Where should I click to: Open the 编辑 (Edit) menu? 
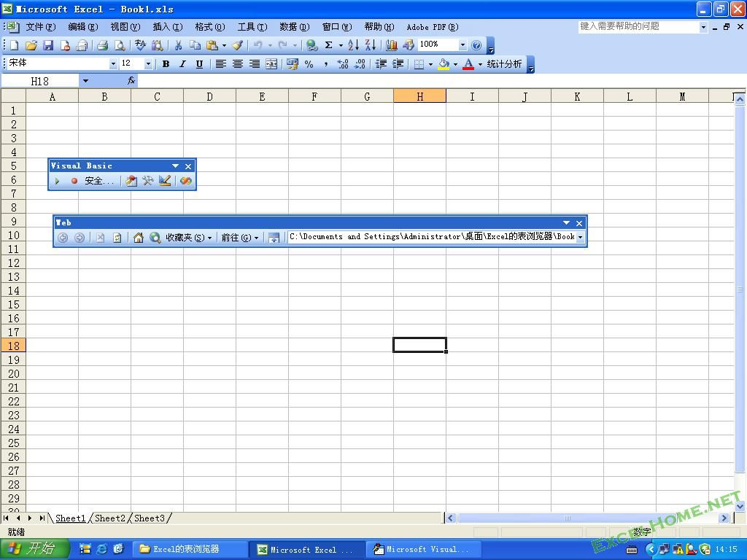click(x=83, y=27)
